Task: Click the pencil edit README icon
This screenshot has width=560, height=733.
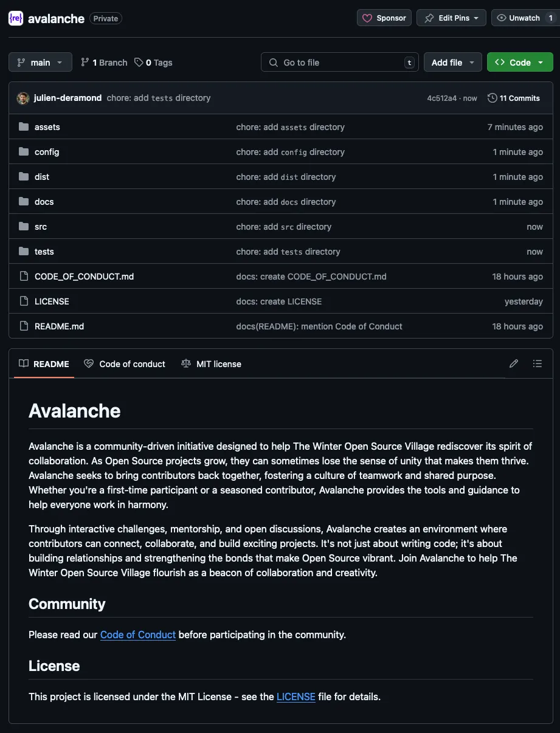Action: (514, 363)
